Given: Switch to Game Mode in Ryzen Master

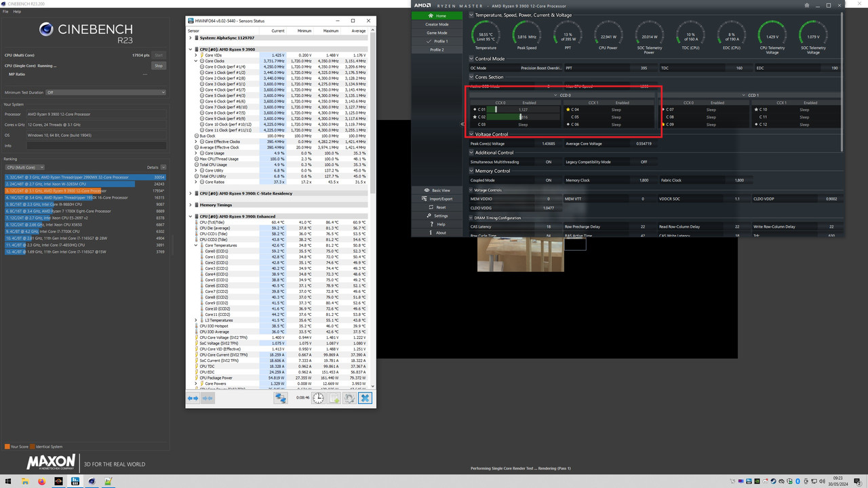Looking at the screenshot, I should [x=437, y=33].
